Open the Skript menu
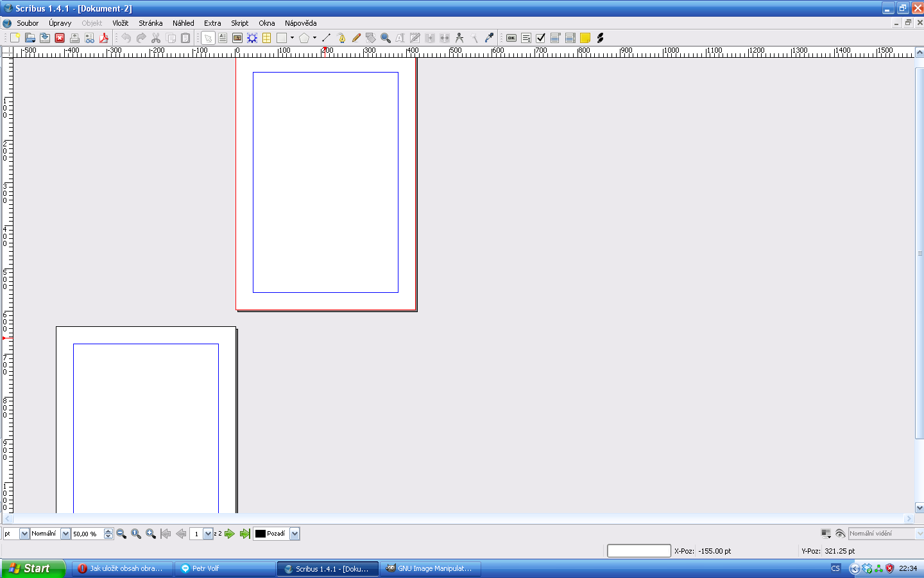The height and width of the screenshot is (578, 924). [x=240, y=23]
